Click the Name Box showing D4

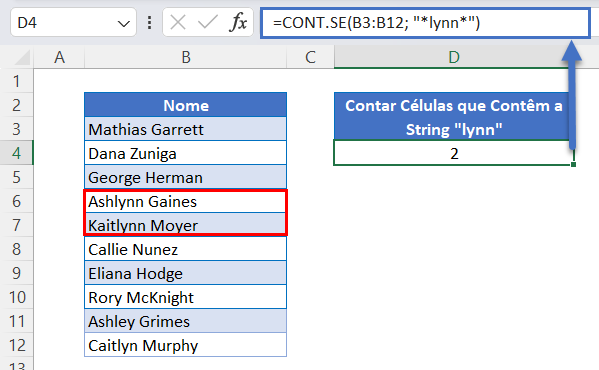click(x=73, y=22)
